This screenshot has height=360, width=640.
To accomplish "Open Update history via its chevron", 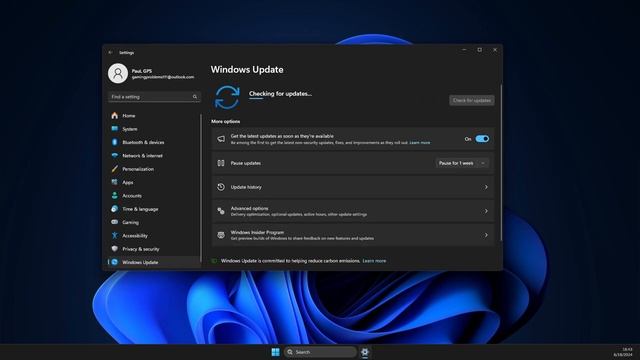I will (x=486, y=187).
